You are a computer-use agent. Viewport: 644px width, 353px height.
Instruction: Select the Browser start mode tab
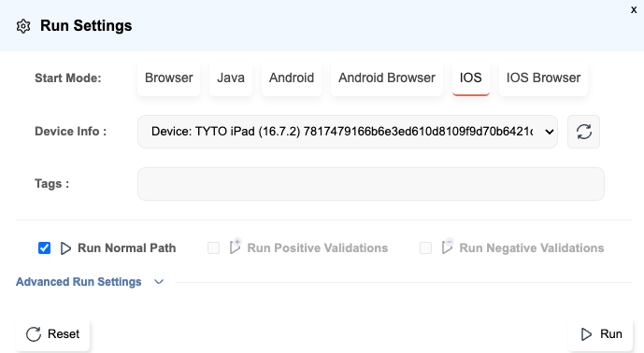(169, 78)
